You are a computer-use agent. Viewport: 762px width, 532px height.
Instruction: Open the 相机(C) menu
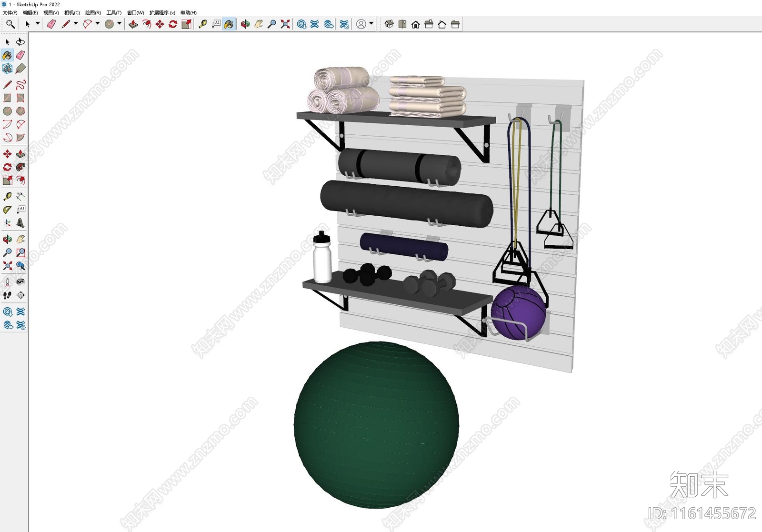(x=72, y=13)
